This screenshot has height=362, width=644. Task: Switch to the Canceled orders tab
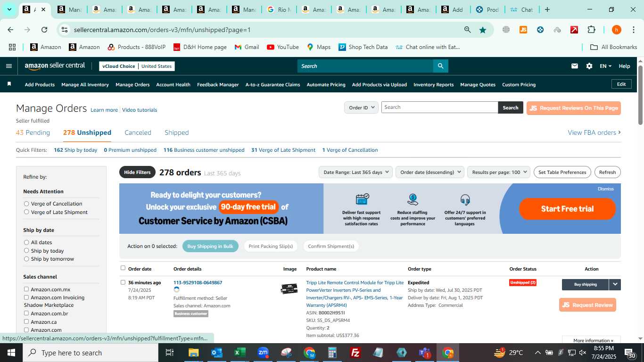[x=138, y=132]
